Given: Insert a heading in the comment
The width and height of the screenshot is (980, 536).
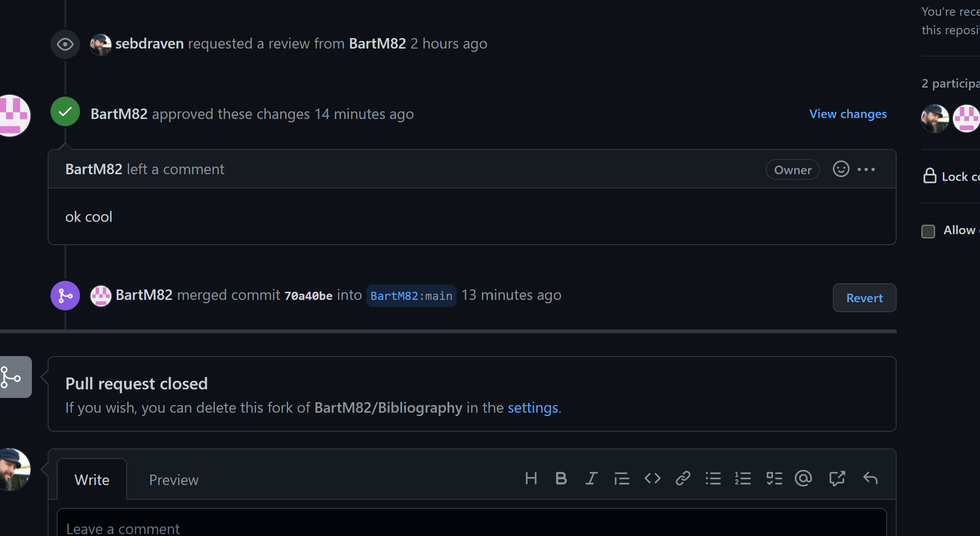Looking at the screenshot, I should click(531, 479).
